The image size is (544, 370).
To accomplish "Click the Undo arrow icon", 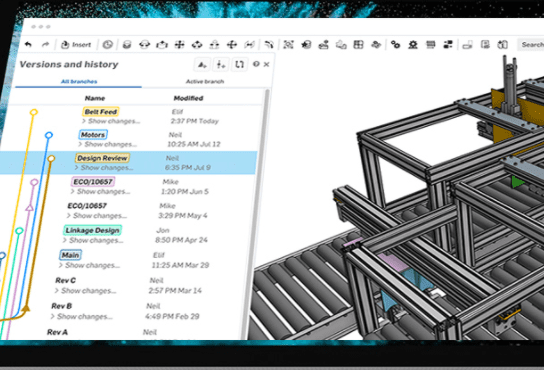I will pyautogui.click(x=28, y=44).
